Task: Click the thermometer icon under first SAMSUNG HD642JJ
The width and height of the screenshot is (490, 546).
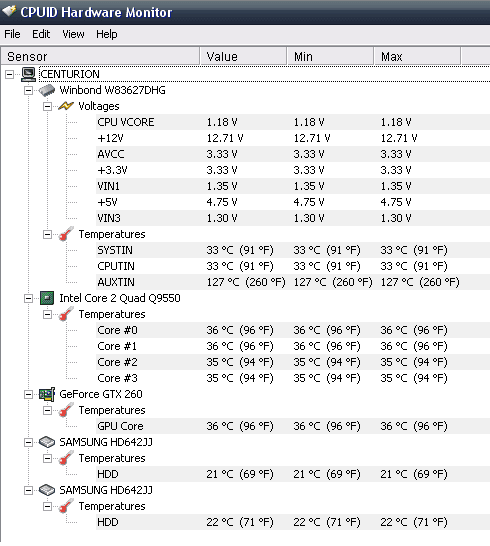Action: [x=66, y=458]
